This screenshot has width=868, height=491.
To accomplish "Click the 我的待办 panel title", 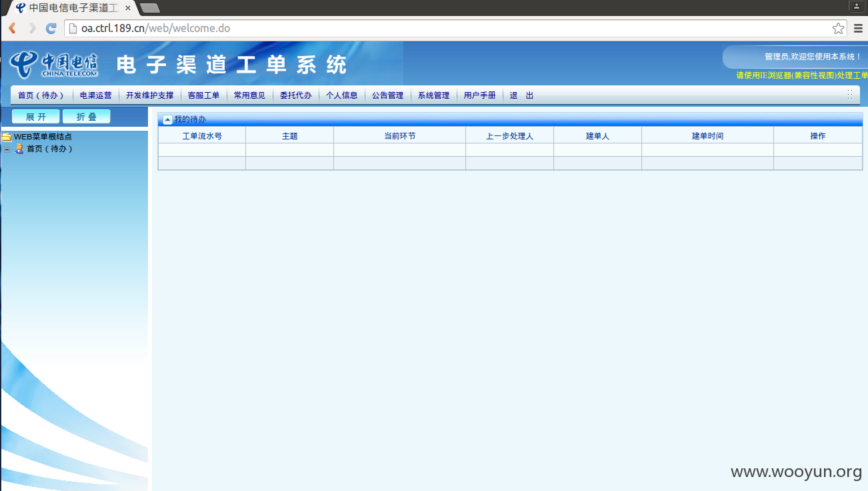I will pyautogui.click(x=190, y=119).
